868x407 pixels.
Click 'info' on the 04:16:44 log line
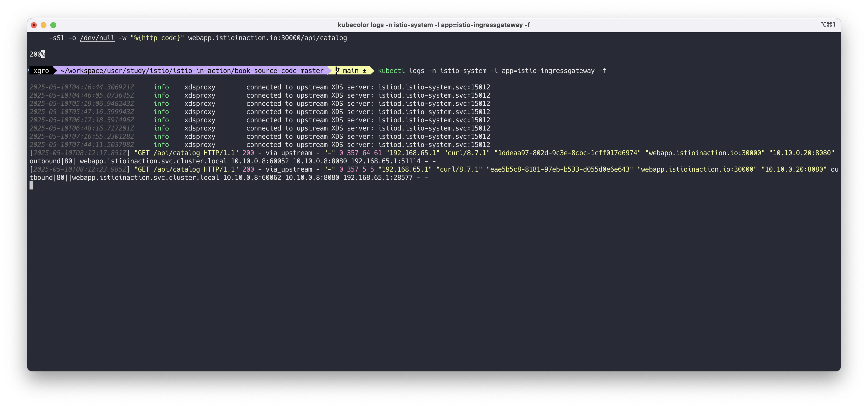click(x=161, y=87)
